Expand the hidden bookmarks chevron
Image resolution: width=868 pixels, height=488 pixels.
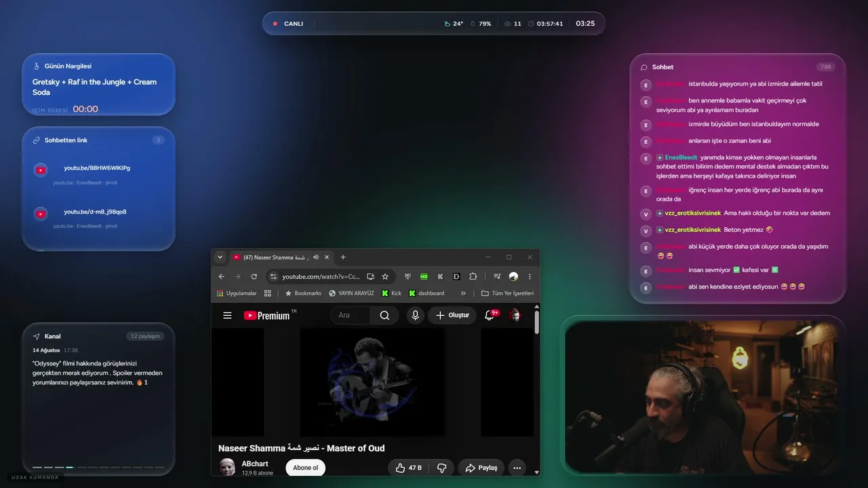[x=463, y=293]
